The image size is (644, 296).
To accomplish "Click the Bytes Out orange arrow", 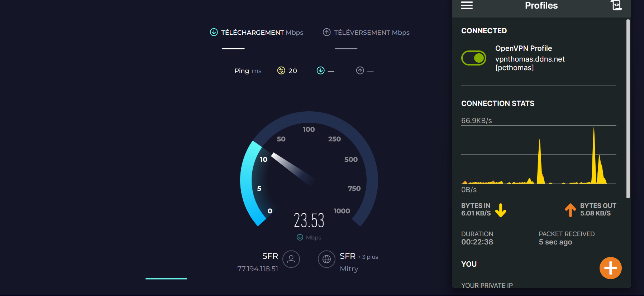I will (570, 210).
